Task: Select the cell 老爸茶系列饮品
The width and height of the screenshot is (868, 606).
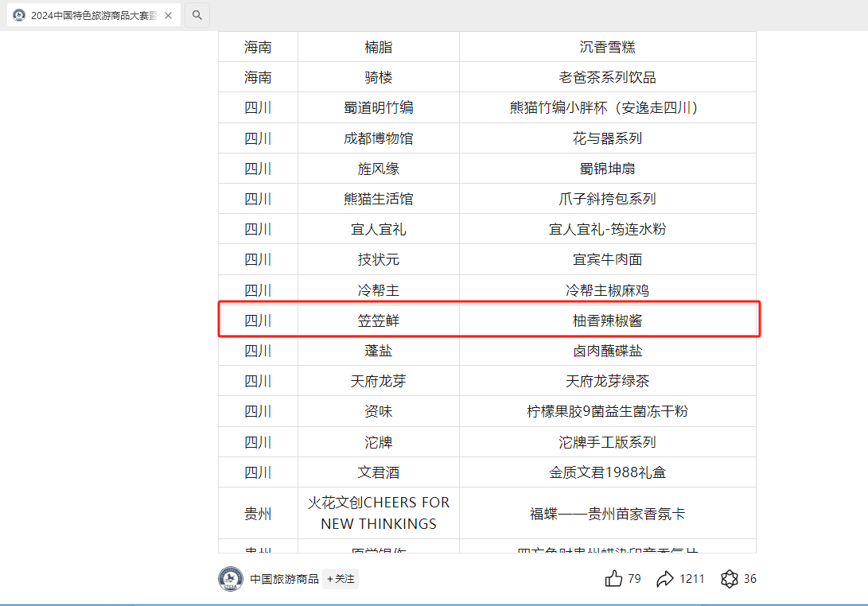Action: click(608, 77)
